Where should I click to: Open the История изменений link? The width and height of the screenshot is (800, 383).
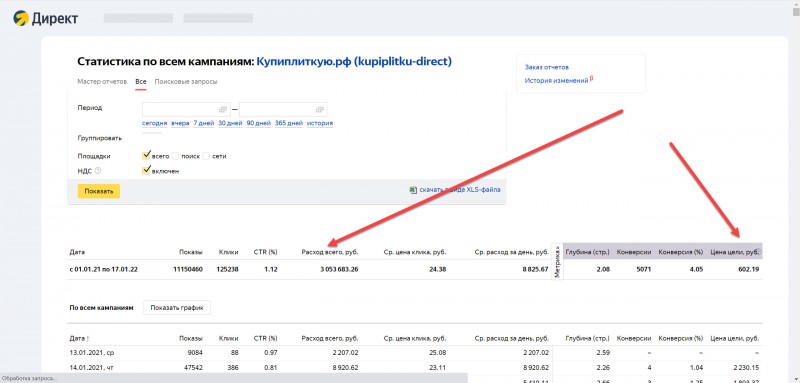556,81
